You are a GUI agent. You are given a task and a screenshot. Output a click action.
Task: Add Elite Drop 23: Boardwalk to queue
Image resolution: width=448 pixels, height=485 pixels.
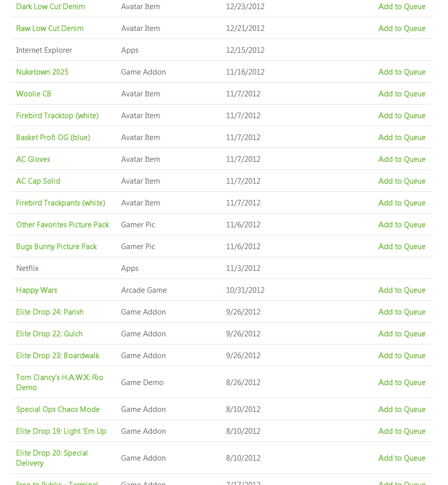point(401,356)
